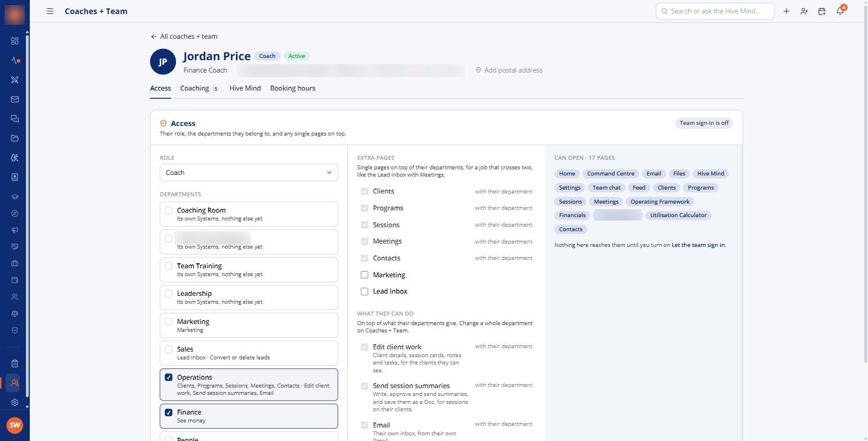Go back to All coaches + team

pos(184,37)
